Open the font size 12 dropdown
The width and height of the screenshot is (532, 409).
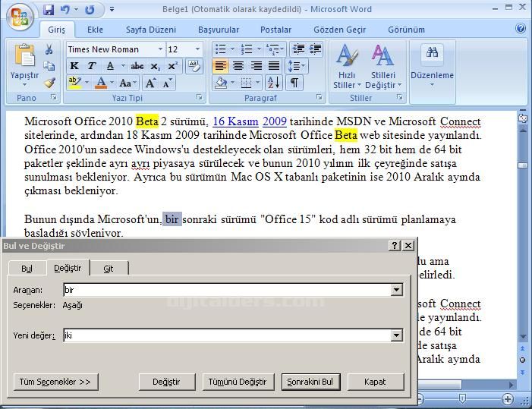click(197, 49)
